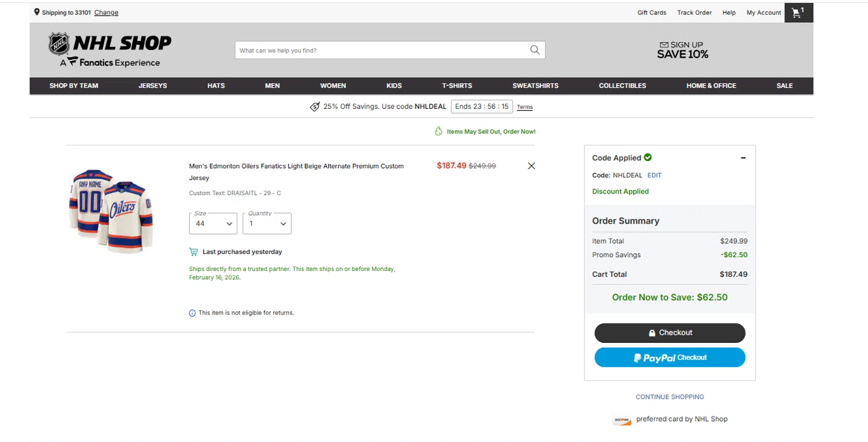The image size is (868, 442).
Task: Click the Discount Applied text
Action: [x=620, y=191]
